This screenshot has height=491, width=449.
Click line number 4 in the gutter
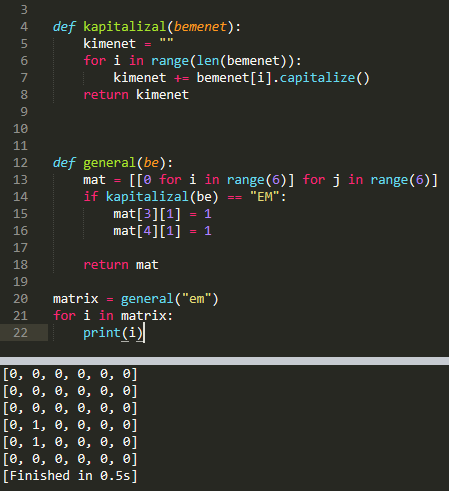click(x=24, y=27)
